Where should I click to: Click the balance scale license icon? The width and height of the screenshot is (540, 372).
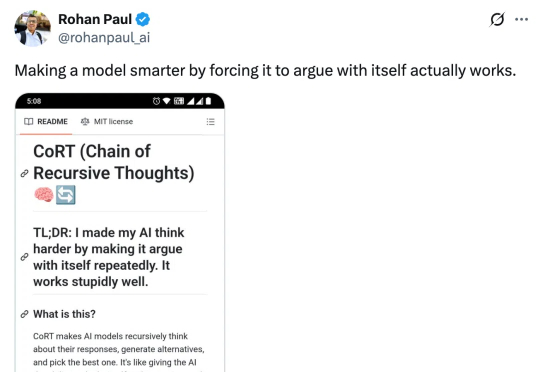(x=85, y=122)
